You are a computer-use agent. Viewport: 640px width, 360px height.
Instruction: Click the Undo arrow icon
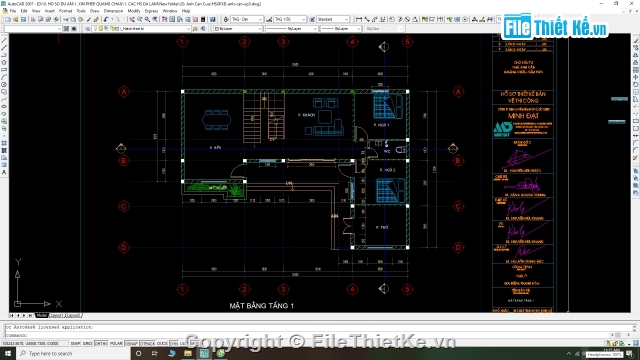pos(106,19)
